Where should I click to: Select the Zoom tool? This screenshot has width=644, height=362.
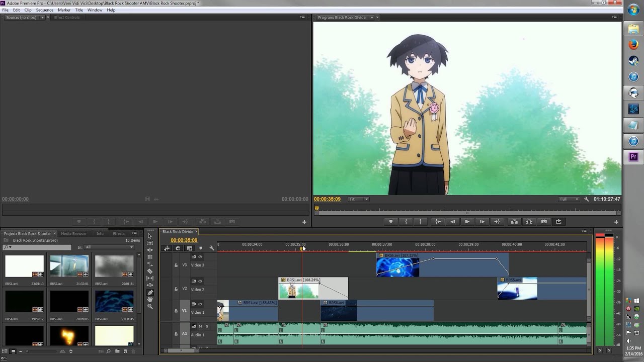(x=149, y=306)
